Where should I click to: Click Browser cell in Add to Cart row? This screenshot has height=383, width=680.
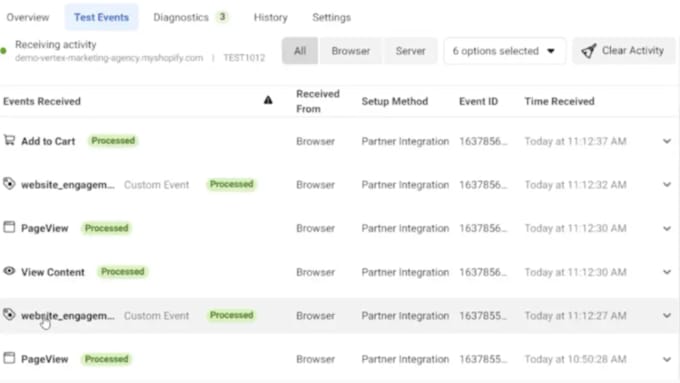(x=315, y=141)
